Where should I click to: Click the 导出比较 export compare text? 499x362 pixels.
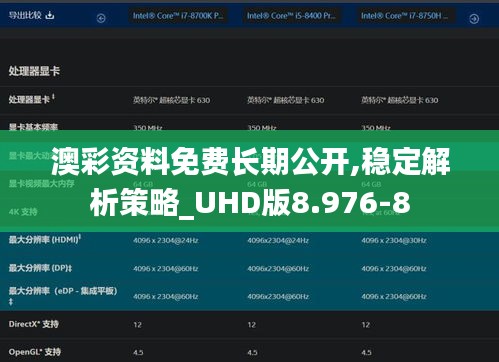click(x=25, y=15)
